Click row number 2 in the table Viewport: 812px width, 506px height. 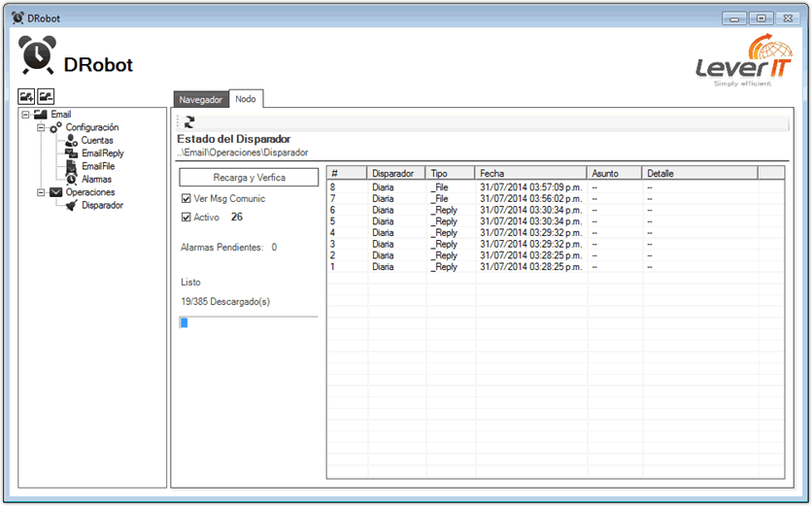pos(332,255)
